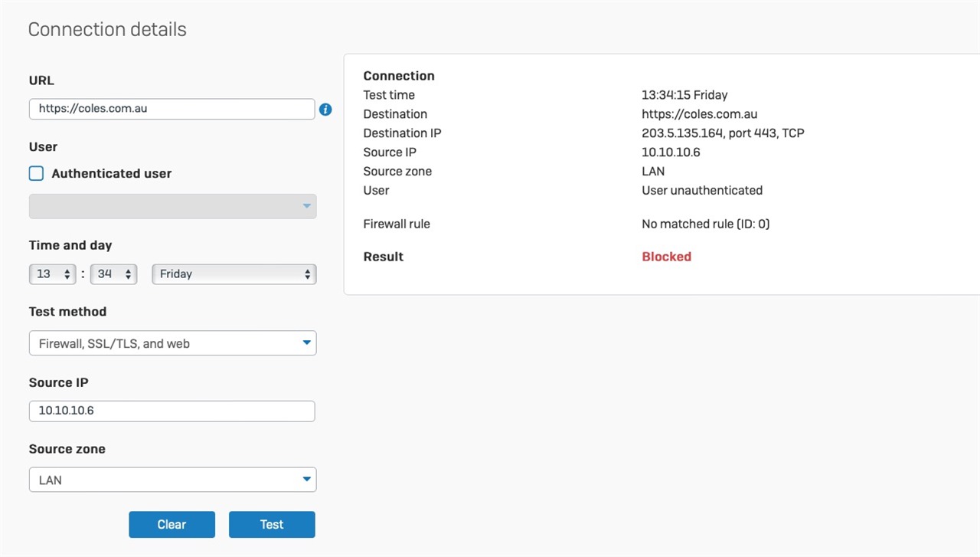
Task: Click the 'Destination IP' label in results
Action: click(402, 133)
